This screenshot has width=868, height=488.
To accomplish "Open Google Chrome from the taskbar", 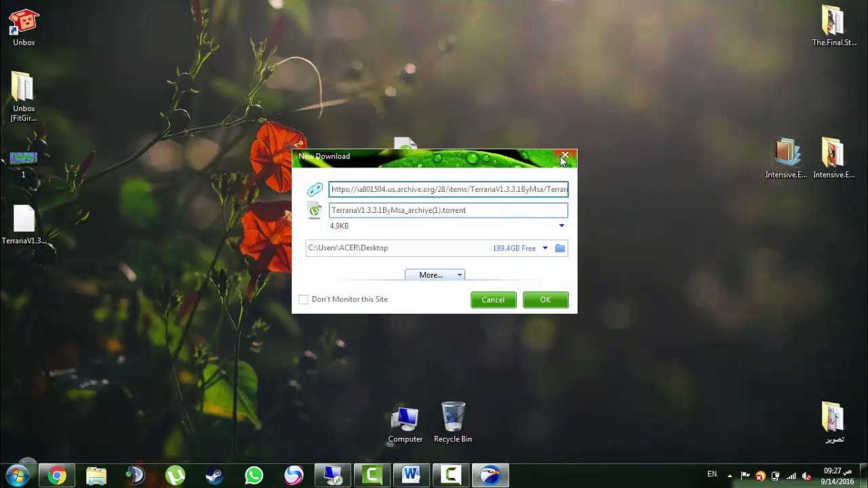I will point(57,475).
